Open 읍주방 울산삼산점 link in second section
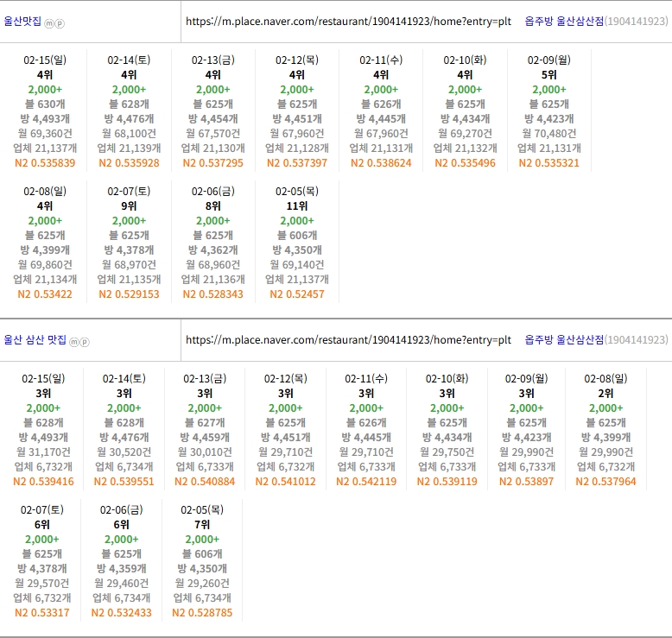 pyautogui.click(x=564, y=339)
